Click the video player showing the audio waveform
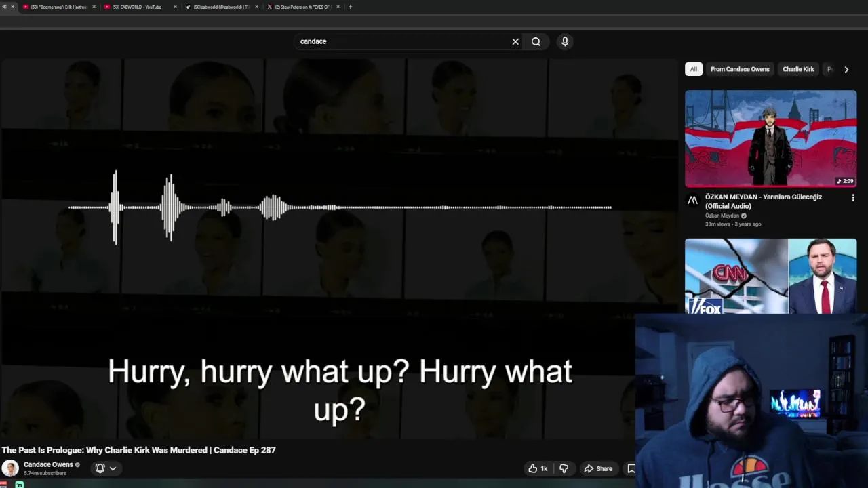The width and height of the screenshot is (868, 488). [339, 249]
